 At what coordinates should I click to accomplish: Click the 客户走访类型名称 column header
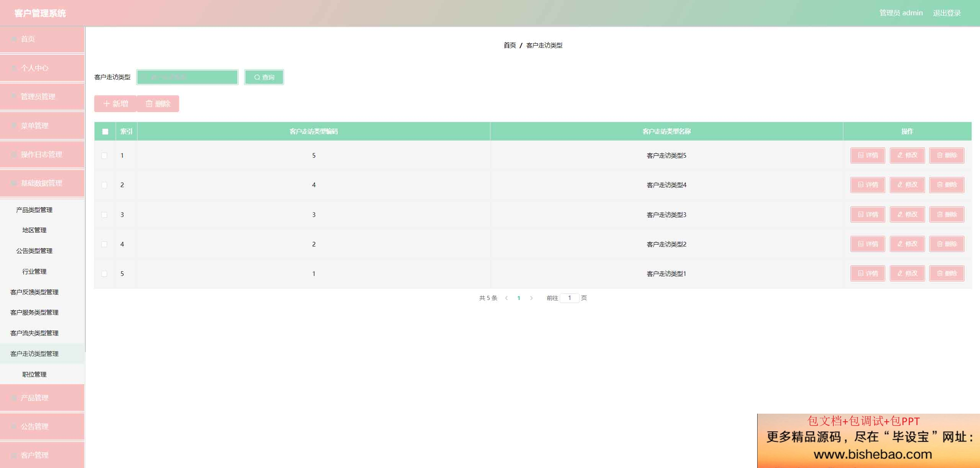pos(666,132)
